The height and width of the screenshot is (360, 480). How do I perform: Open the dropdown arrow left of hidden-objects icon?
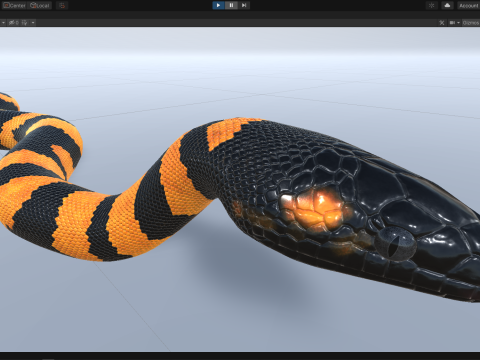click(3, 23)
